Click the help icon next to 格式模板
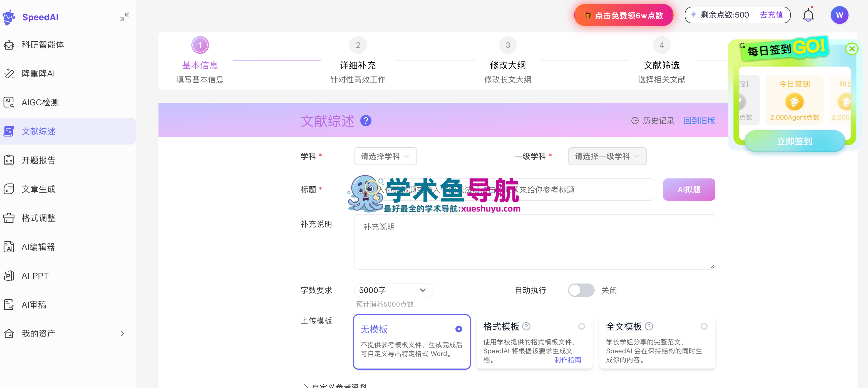 pyautogui.click(x=526, y=326)
